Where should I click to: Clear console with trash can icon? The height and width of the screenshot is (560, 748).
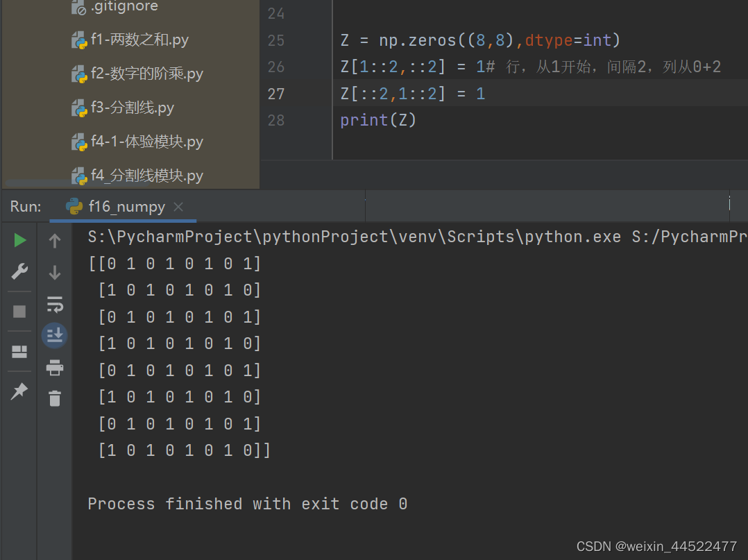(x=55, y=398)
